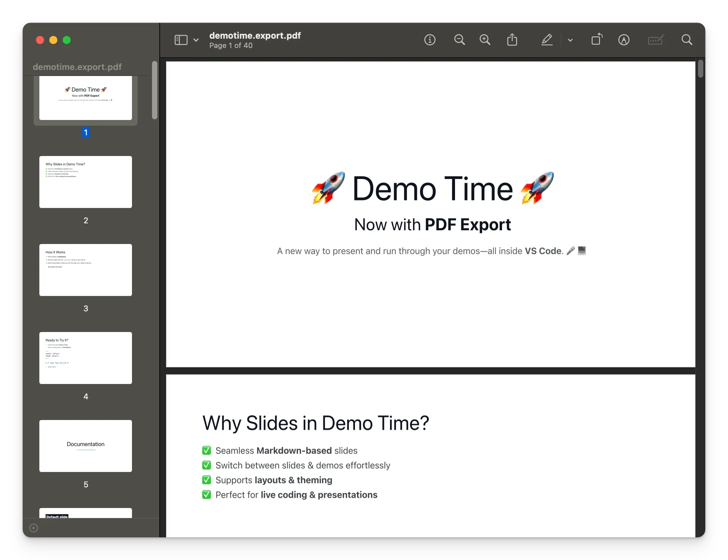Screen dimensions: 728x560
Task: Click the main document vertical scrollbar
Action: (x=700, y=69)
